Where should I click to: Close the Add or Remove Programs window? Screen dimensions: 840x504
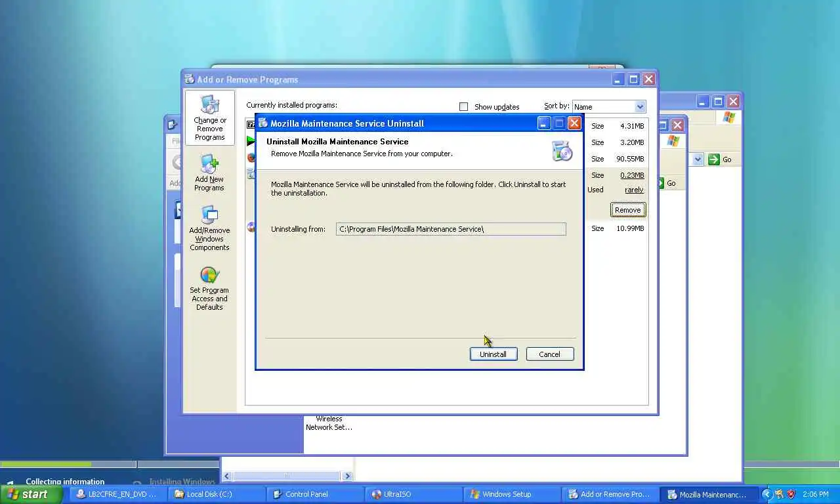[x=648, y=79]
